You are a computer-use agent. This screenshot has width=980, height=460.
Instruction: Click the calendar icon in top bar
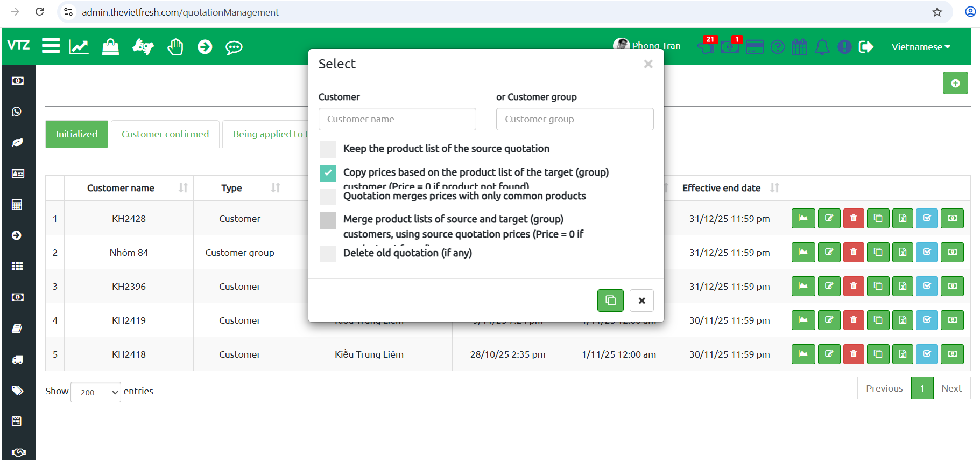coord(799,47)
